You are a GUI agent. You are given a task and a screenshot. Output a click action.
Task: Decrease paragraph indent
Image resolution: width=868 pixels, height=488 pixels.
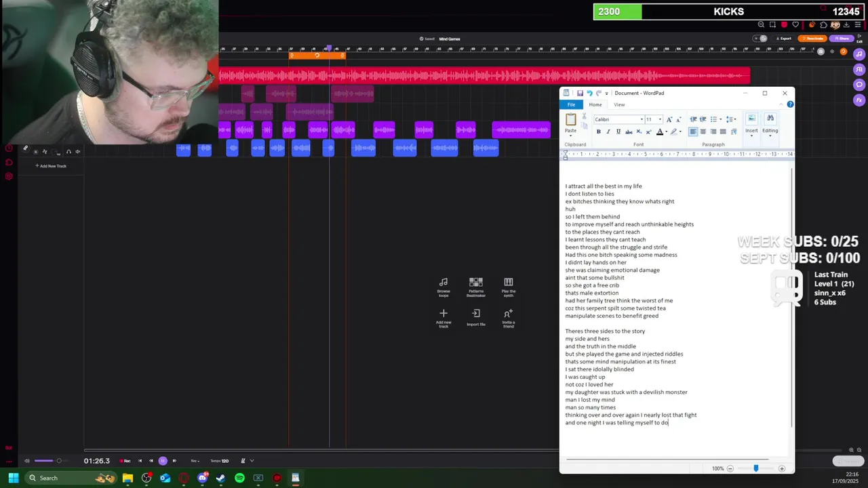click(x=693, y=119)
